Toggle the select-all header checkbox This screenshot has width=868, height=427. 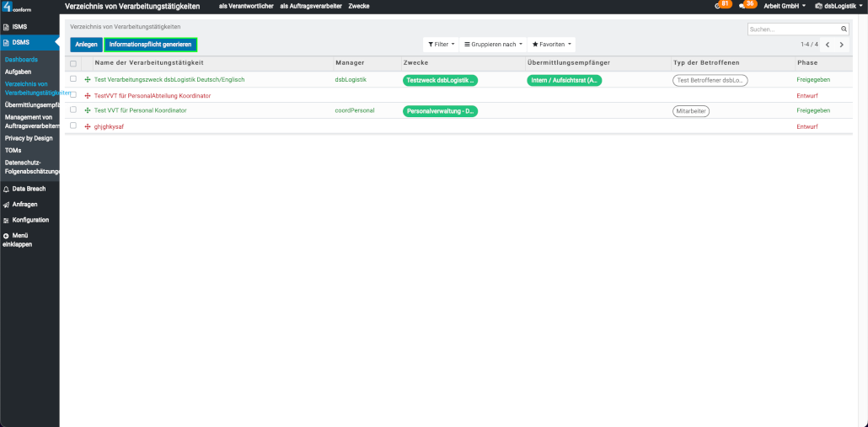73,63
